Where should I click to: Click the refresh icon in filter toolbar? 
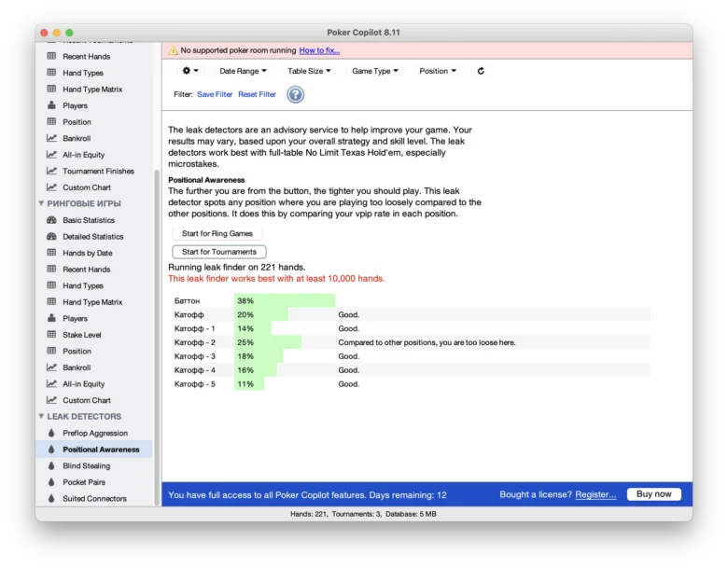coord(481,71)
